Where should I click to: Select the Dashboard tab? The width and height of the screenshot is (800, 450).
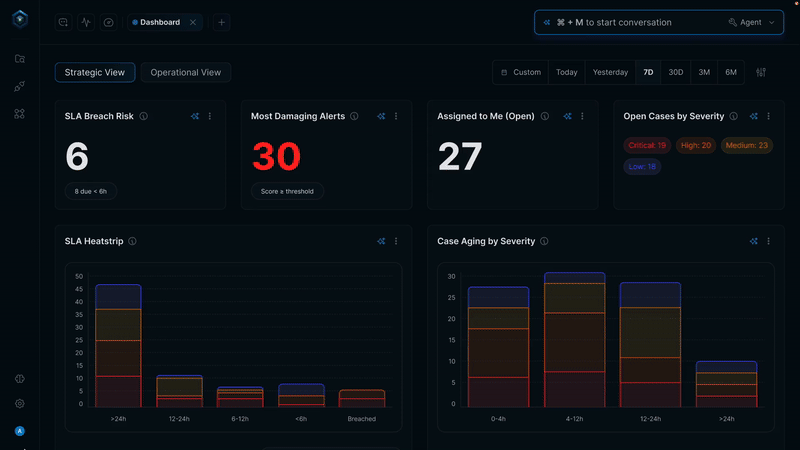pos(160,22)
